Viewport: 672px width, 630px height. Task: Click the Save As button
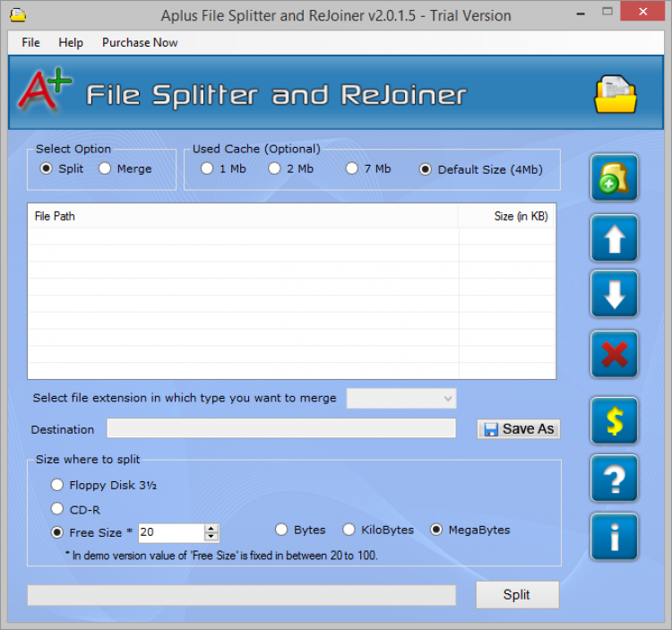coord(519,429)
